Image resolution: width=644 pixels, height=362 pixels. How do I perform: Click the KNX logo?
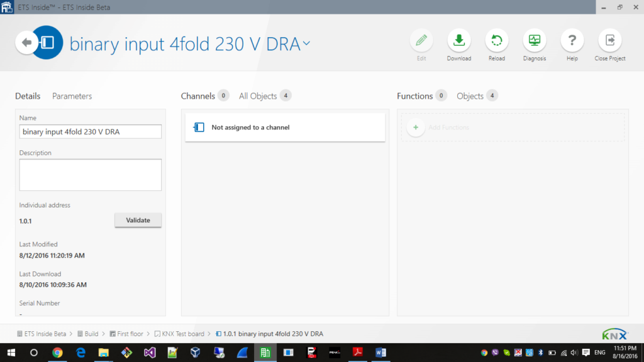[x=615, y=334]
